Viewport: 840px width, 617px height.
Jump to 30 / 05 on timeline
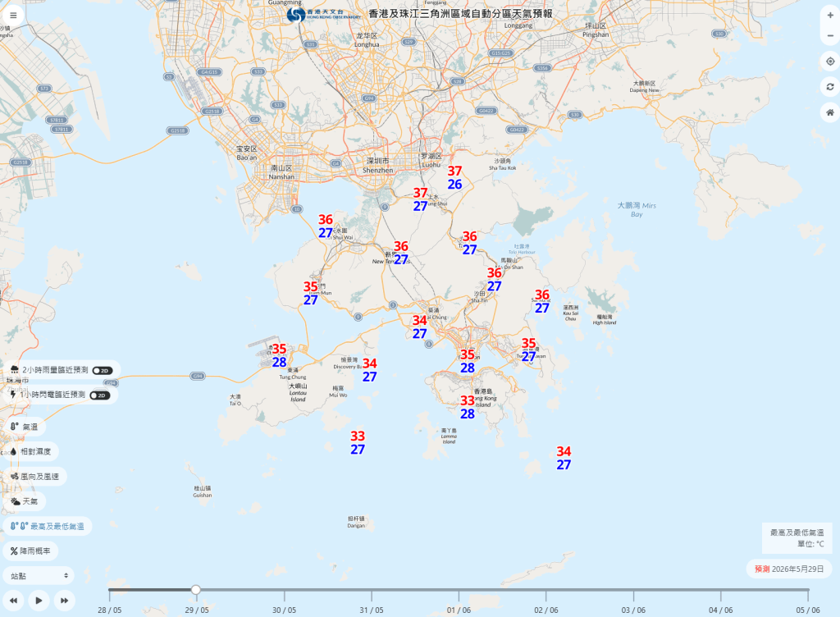284,610
